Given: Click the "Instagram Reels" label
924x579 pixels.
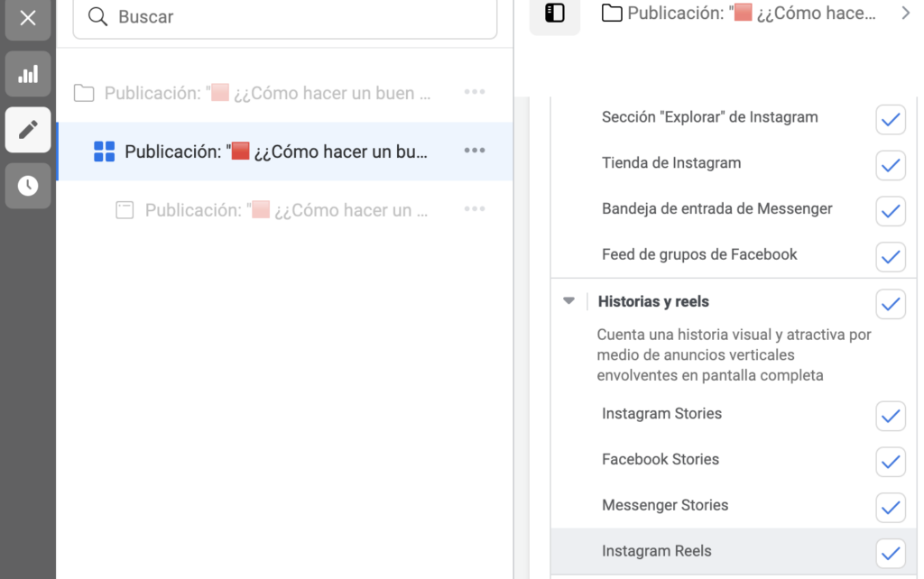Looking at the screenshot, I should (657, 551).
